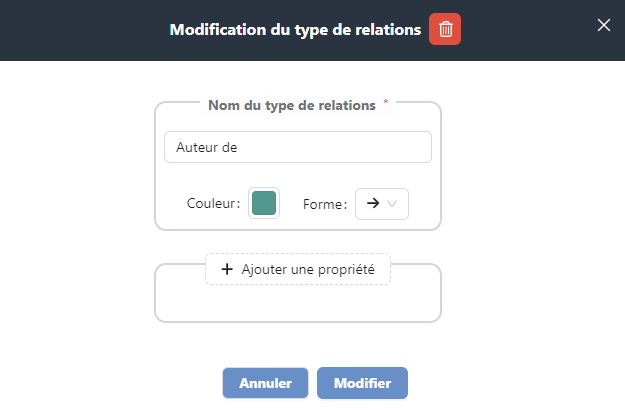Click the dialog title 'Modification du type de relations'

click(x=295, y=29)
